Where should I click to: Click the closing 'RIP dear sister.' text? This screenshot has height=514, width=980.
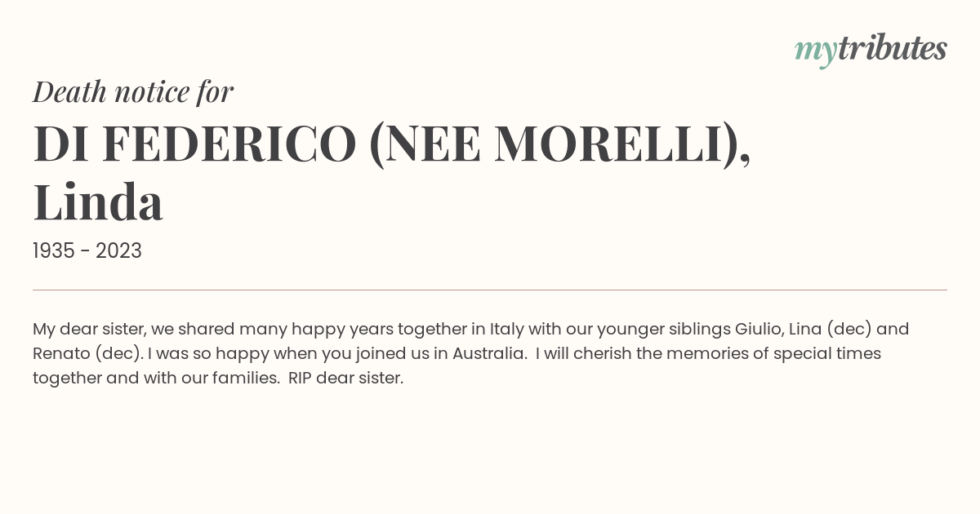point(345,379)
